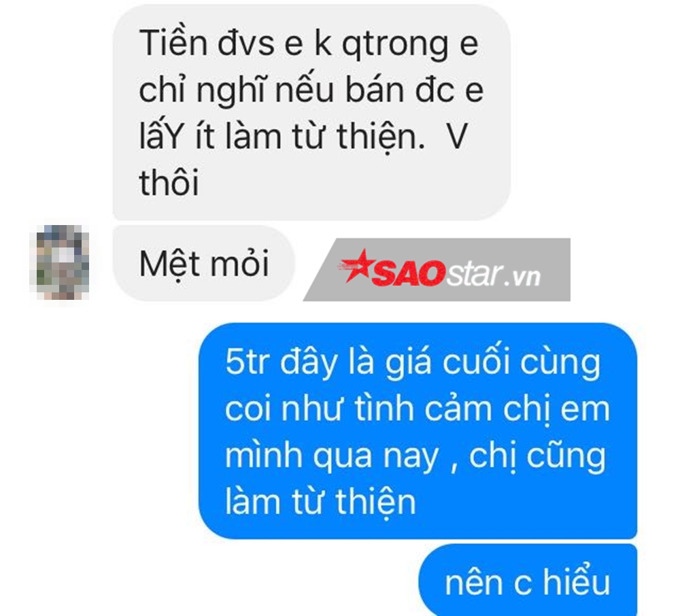
Task: Tap the gray message starting "Tiền đvs e"
Action: click(311, 113)
